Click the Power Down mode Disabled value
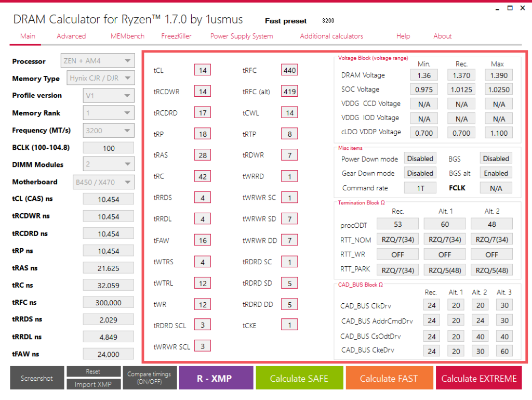 point(420,159)
